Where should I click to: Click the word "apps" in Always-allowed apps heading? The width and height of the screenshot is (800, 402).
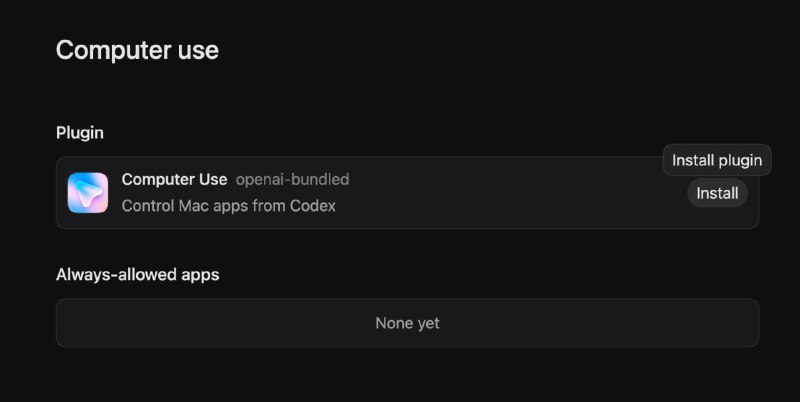(x=200, y=275)
